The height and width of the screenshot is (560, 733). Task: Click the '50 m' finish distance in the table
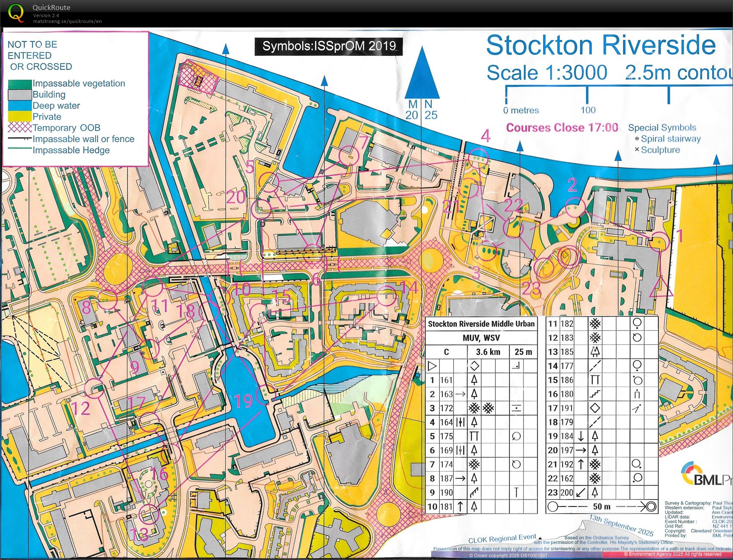(602, 507)
